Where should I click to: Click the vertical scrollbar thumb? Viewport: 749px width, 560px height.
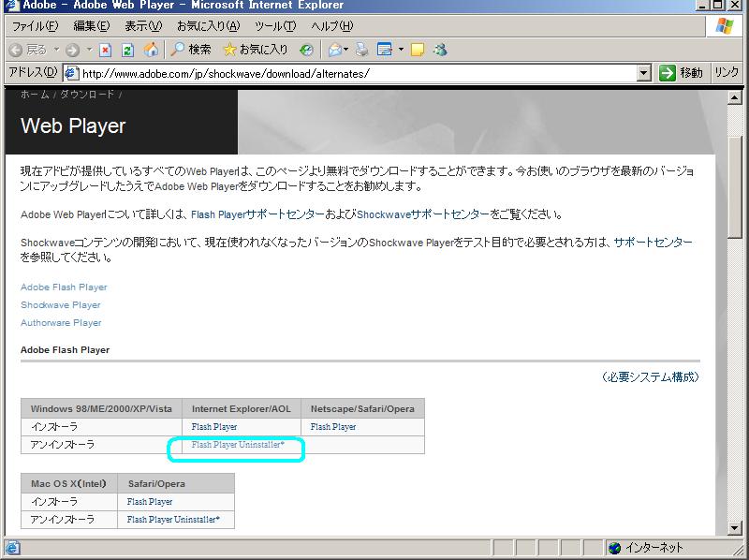pyautogui.click(x=734, y=186)
